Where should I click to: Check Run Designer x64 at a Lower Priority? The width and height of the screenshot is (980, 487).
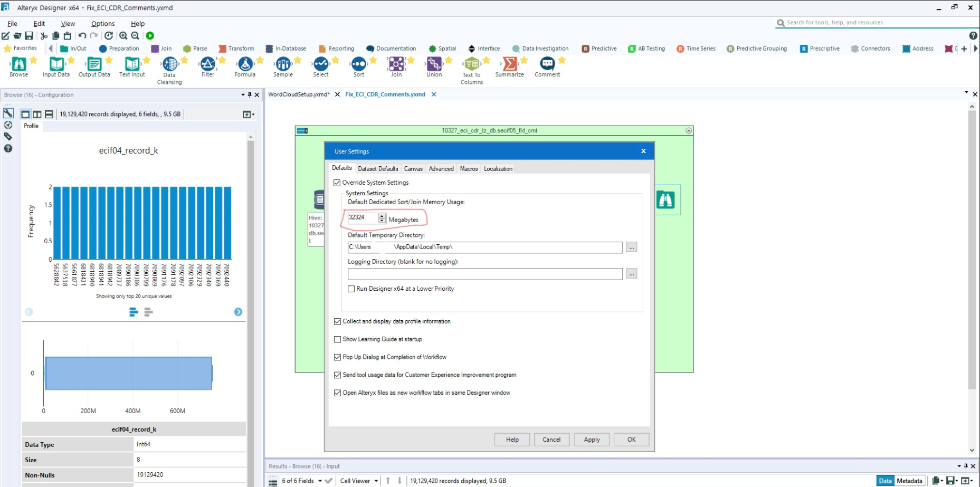coord(351,289)
